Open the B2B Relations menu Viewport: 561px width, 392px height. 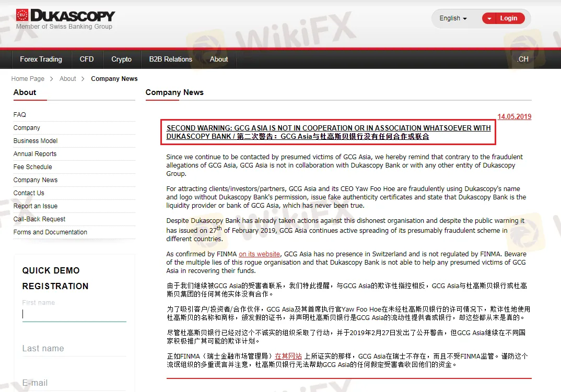tap(171, 60)
